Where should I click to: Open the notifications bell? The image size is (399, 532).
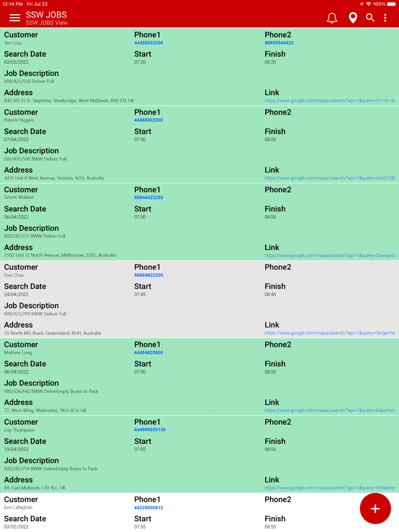tap(332, 18)
